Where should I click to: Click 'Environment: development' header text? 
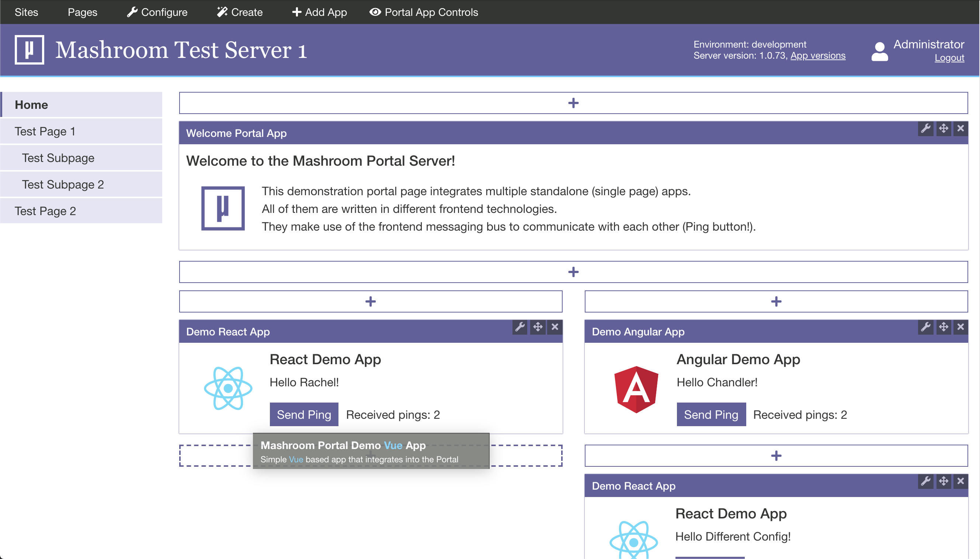tap(750, 44)
